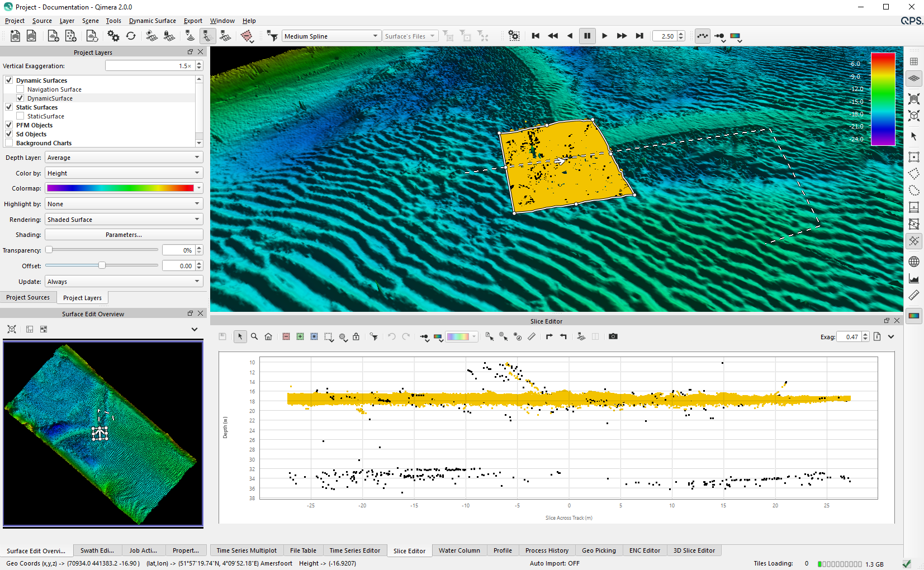This screenshot has width=924, height=570.
Task: Click the shading Parameters button
Action: click(124, 235)
